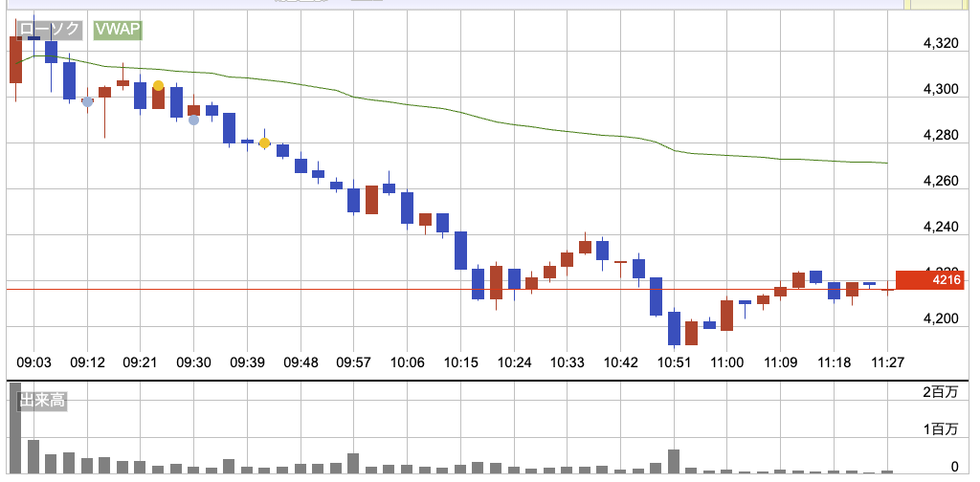Click the yellow dot marker near 09:39
980x482 pixels.
pyautogui.click(x=265, y=143)
